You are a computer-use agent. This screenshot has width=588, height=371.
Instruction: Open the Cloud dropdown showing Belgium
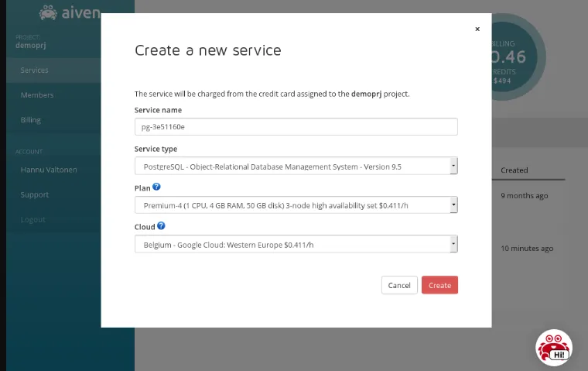click(296, 244)
